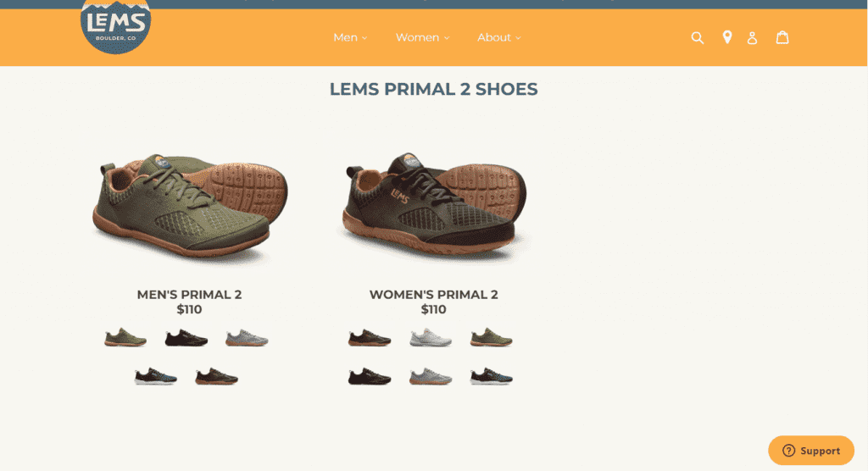Click the large men's green shoe image
Viewport: 868px width, 471px height.
click(x=189, y=206)
